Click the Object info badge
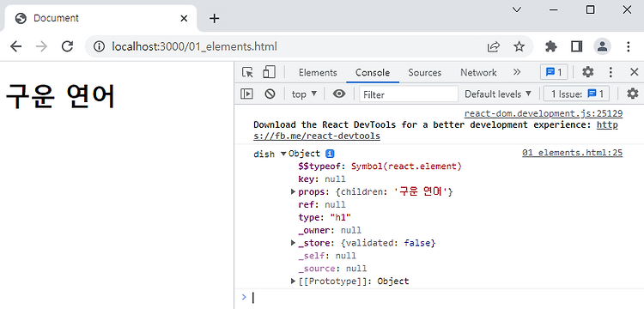This screenshot has width=644, height=309. [x=330, y=154]
